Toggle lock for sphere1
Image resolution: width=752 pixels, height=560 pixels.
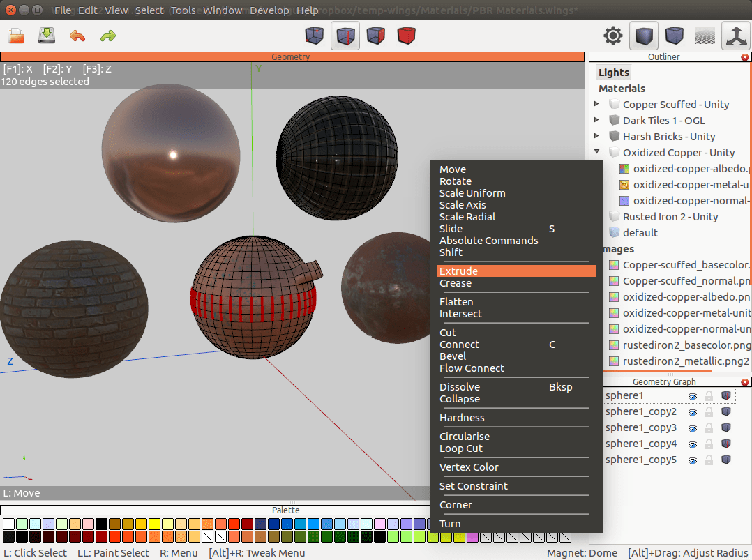[x=709, y=396]
